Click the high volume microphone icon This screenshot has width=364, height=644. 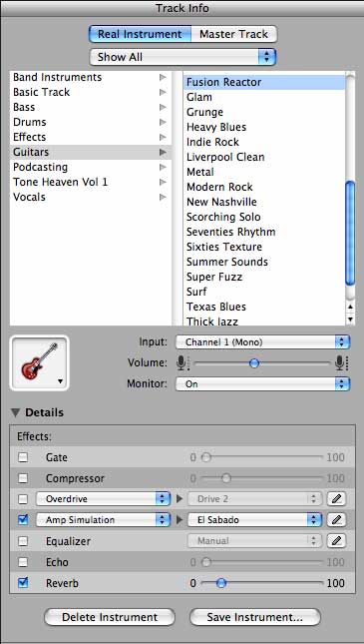coord(341,362)
